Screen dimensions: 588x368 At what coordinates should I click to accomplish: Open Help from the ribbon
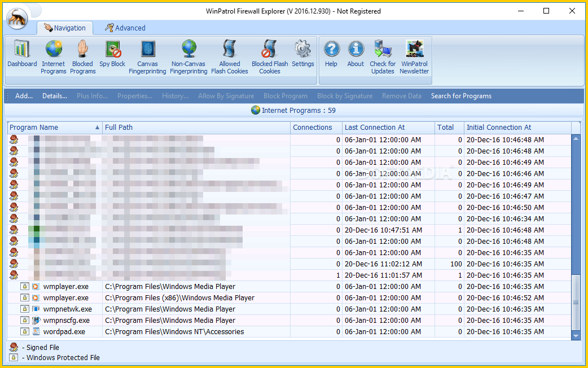coord(331,54)
